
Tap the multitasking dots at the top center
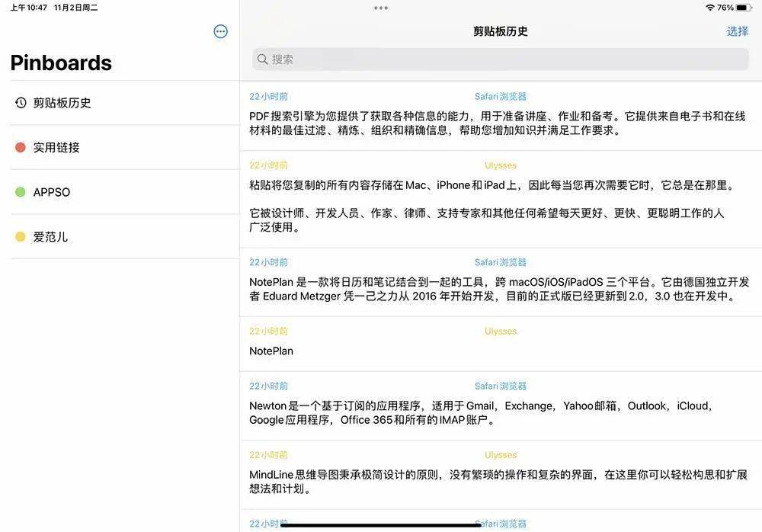380,8
